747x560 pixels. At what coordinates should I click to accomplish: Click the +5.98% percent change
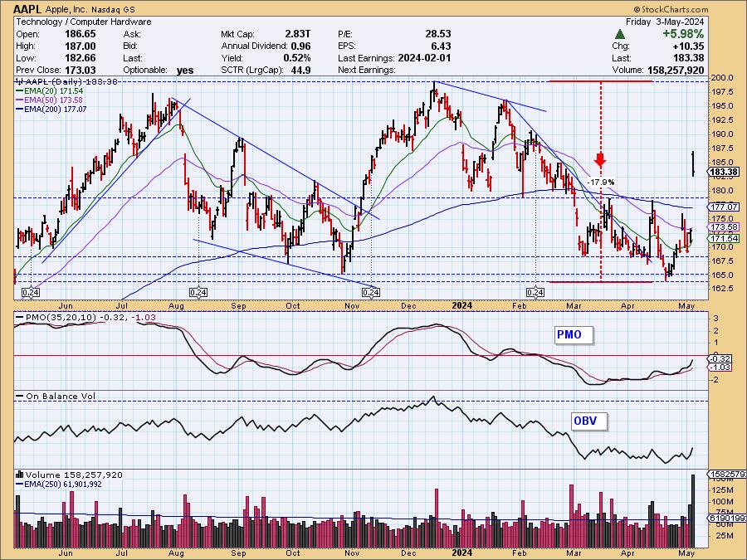pyautogui.click(x=683, y=34)
